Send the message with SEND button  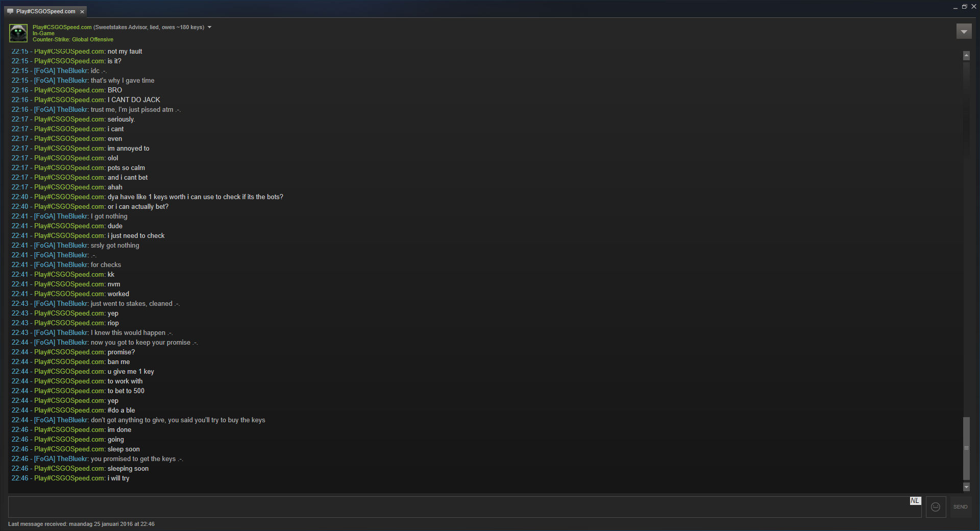click(960, 507)
